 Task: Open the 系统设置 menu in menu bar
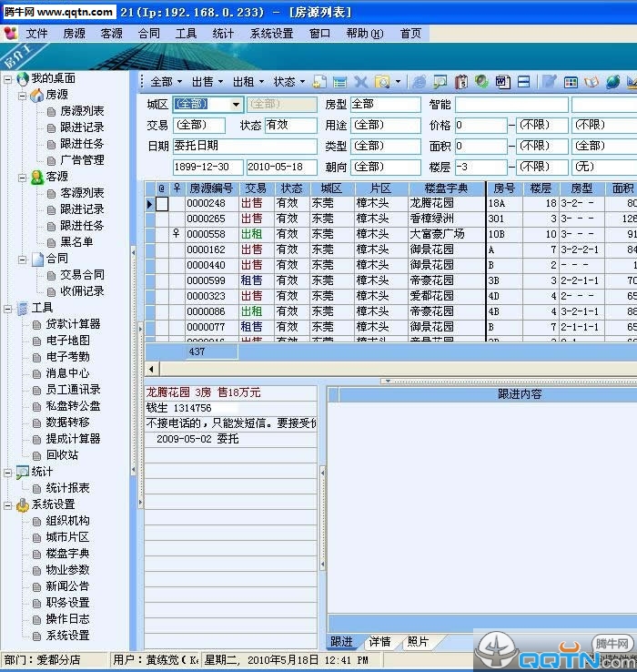point(271,34)
